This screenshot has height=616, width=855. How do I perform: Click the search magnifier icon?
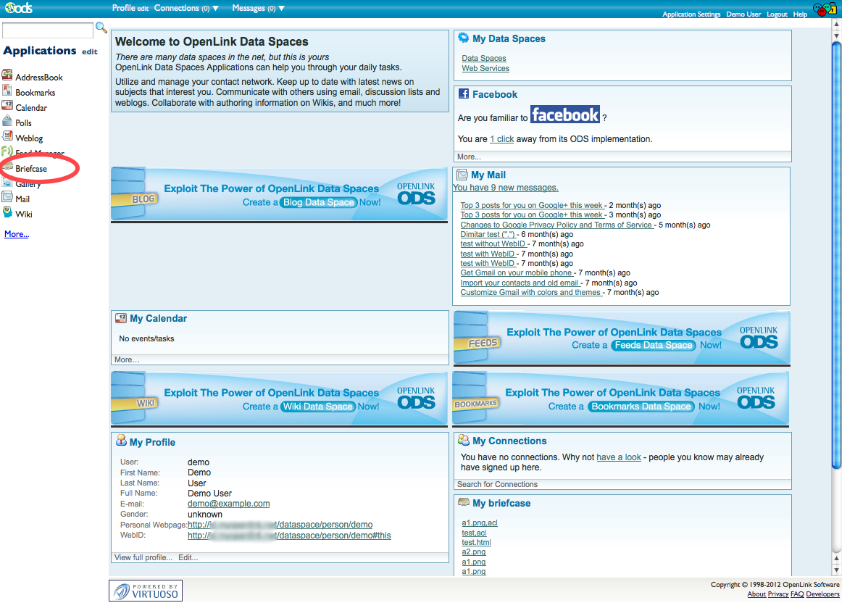click(x=101, y=28)
